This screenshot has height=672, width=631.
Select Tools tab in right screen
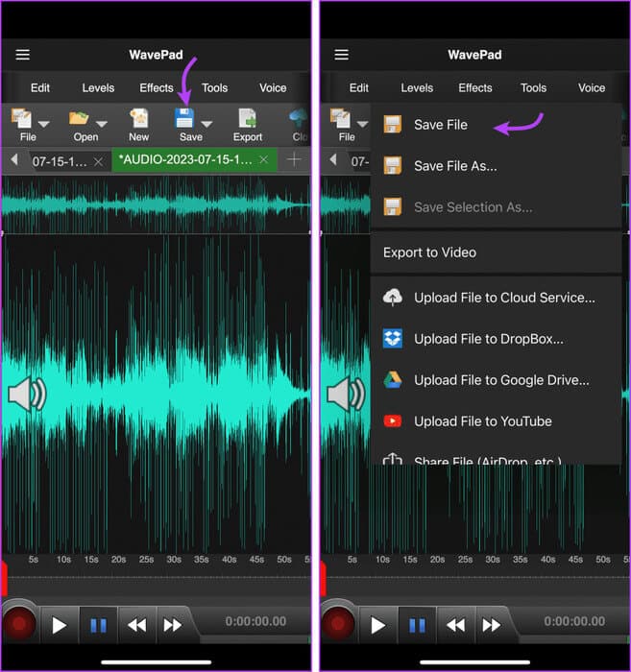click(533, 88)
